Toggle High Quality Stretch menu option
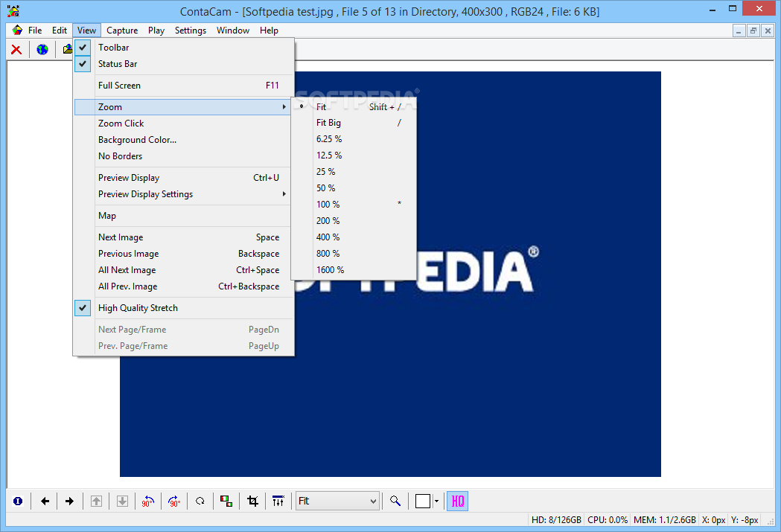 [185, 308]
